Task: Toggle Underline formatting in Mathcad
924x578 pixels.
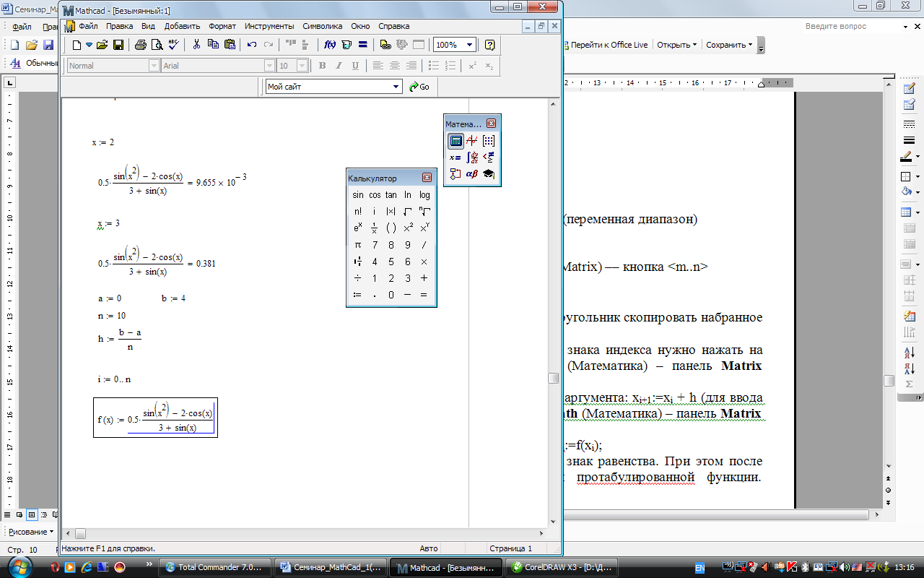Action: click(x=355, y=66)
